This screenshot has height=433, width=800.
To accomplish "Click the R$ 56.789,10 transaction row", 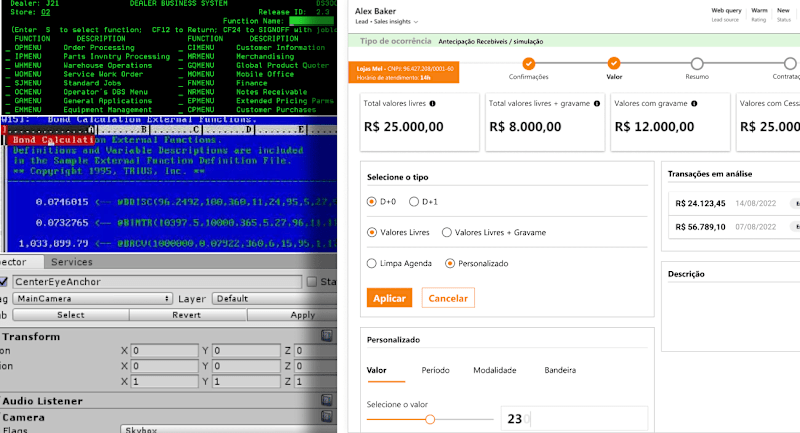I will [734, 227].
